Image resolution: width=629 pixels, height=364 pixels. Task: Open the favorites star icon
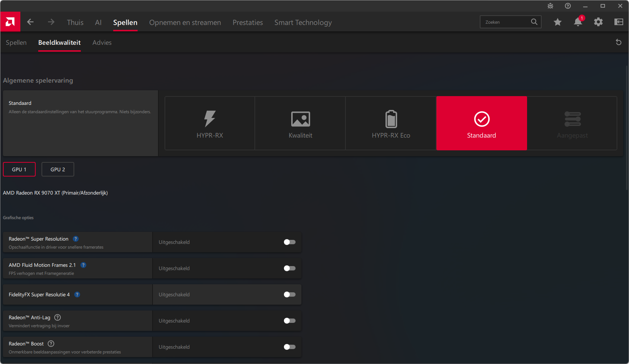tap(557, 22)
